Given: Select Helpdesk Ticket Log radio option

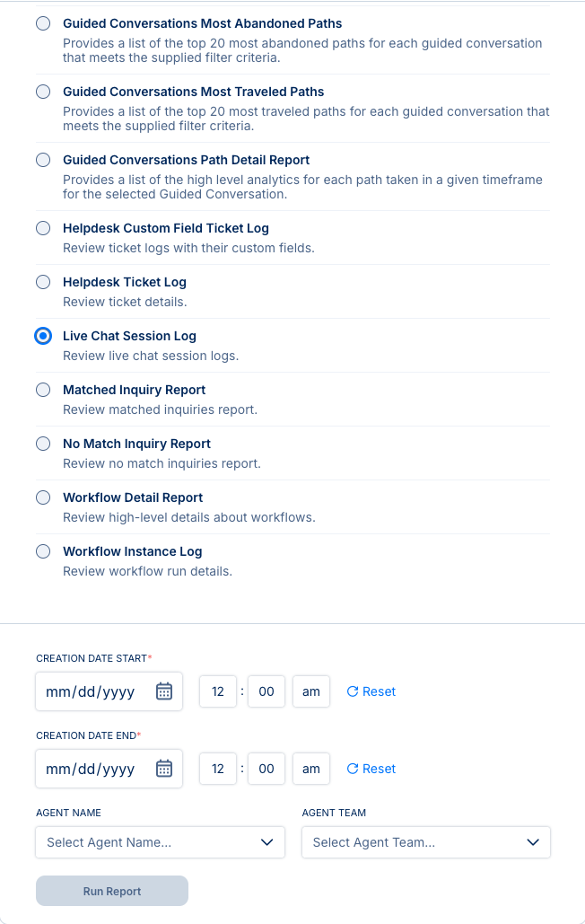Looking at the screenshot, I should (x=43, y=282).
